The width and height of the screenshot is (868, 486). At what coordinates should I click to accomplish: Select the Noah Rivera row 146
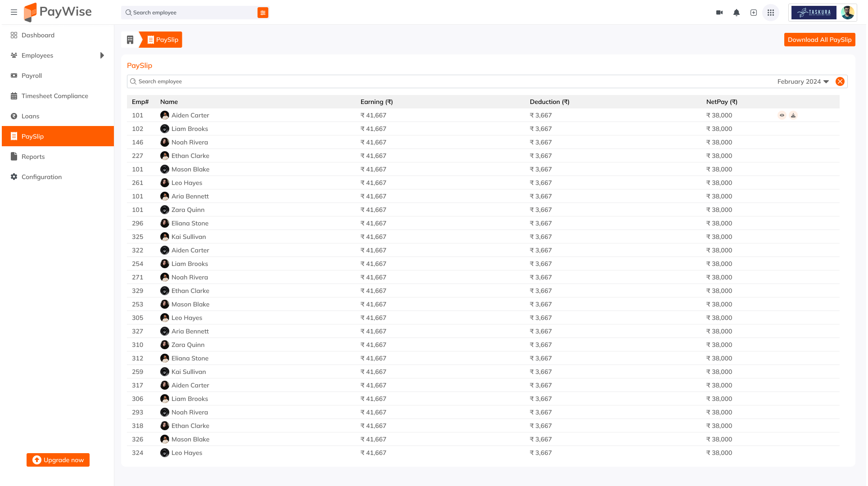(190, 142)
